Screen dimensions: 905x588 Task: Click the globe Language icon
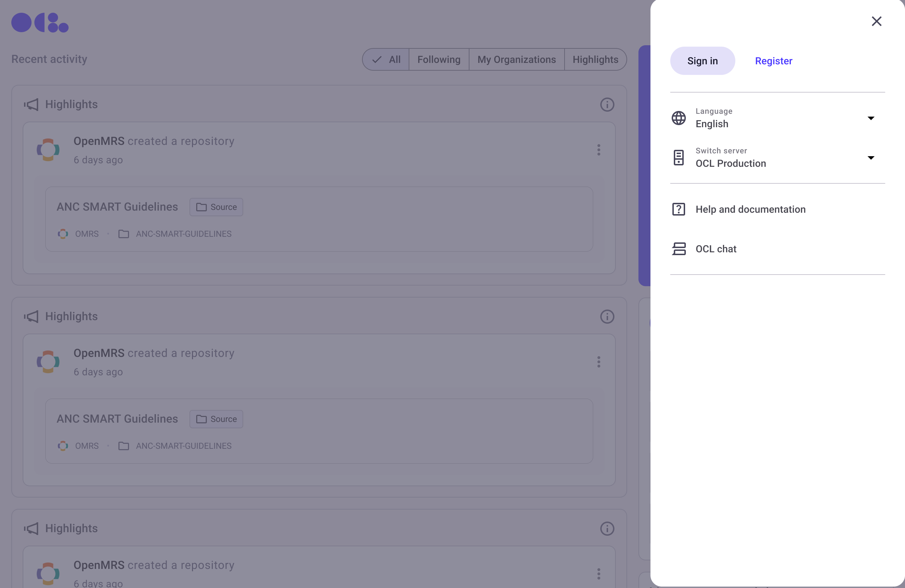click(x=678, y=118)
